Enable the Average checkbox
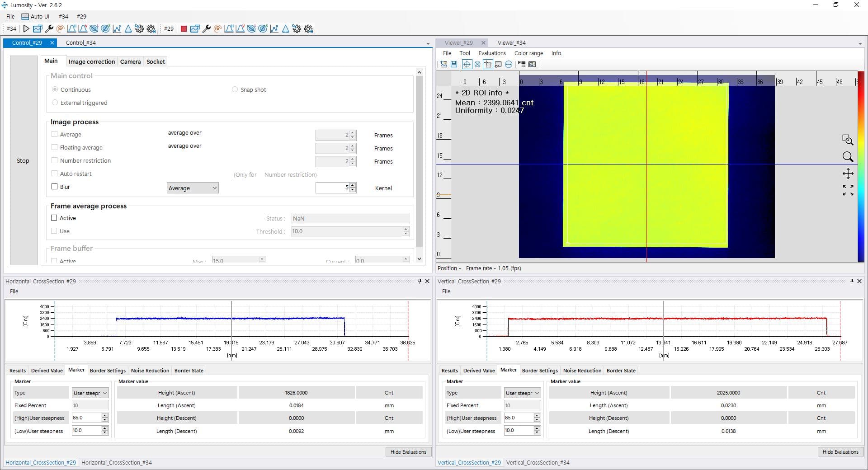Screen dimensions: 868x470 pyautogui.click(x=55, y=134)
